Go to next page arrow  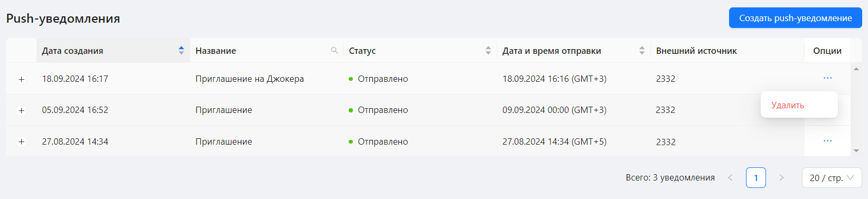781,178
